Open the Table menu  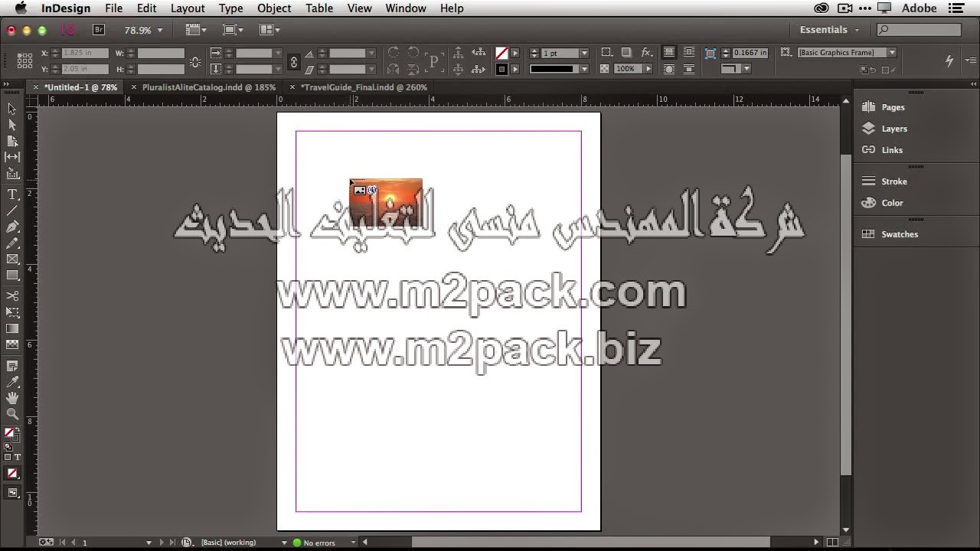[319, 8]
